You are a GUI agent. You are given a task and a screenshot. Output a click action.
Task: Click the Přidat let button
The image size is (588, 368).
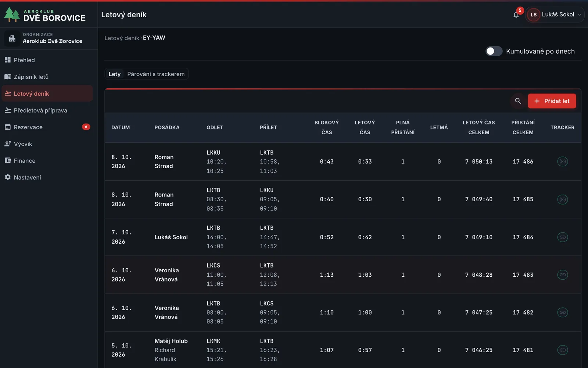coord(552,101)
